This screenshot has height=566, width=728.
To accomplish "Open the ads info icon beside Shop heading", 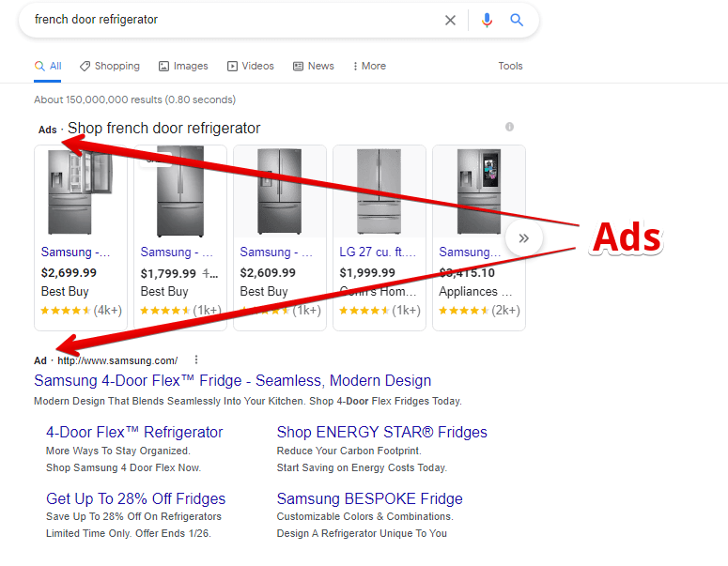I will coord(509,127).
